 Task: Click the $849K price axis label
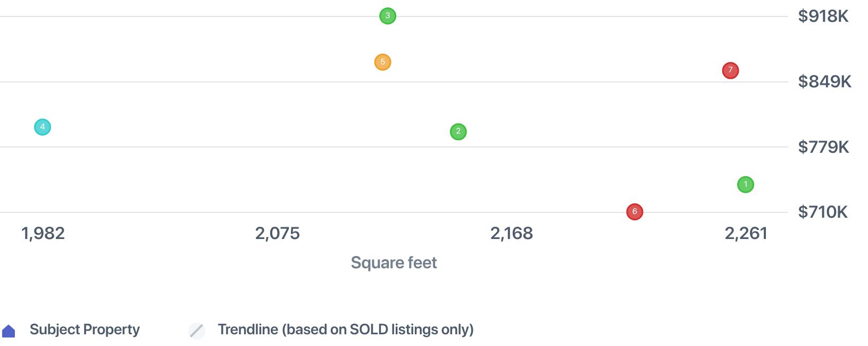[x=824, y=82]
